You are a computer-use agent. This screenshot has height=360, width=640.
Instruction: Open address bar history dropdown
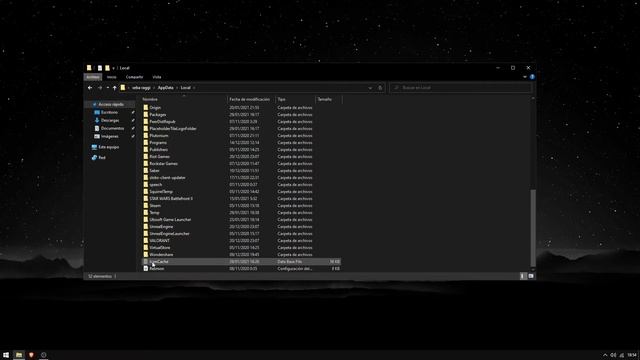point(370,88)
